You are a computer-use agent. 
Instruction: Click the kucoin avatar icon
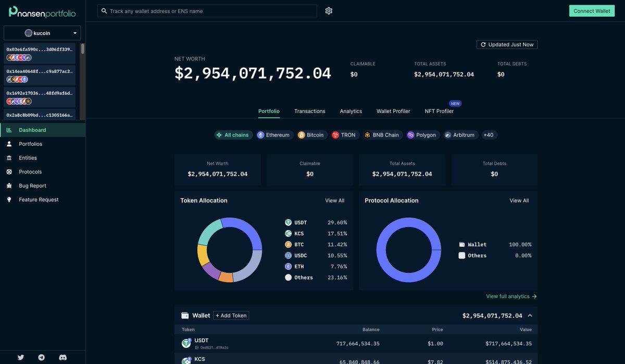(29, 33)
